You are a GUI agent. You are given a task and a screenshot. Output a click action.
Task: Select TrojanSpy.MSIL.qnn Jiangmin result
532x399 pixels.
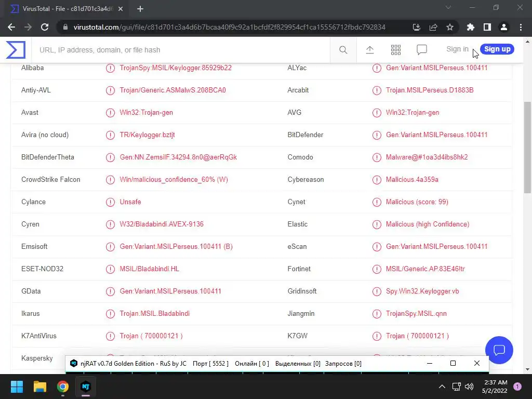pyautogui.click(x=416, y=313)
